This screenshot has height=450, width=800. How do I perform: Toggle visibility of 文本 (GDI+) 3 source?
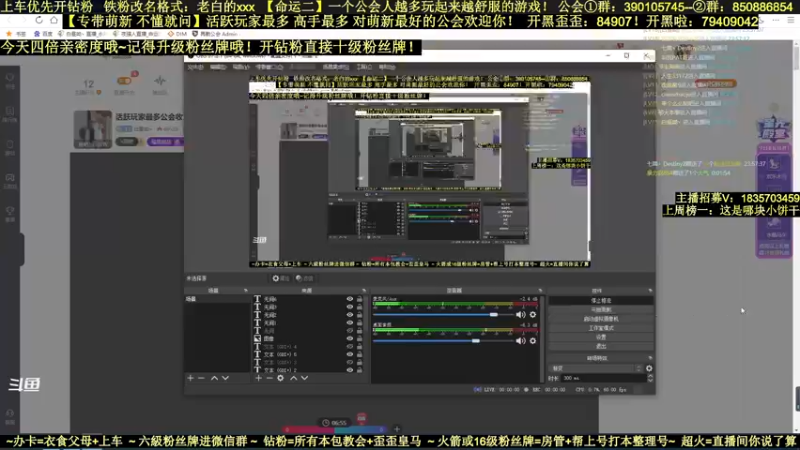(349, 362)
